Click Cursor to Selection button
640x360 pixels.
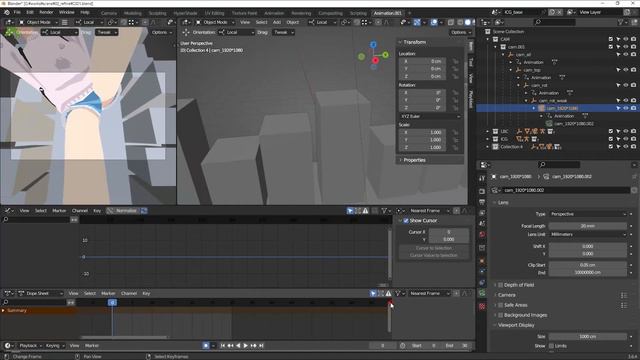coord(433,248)
